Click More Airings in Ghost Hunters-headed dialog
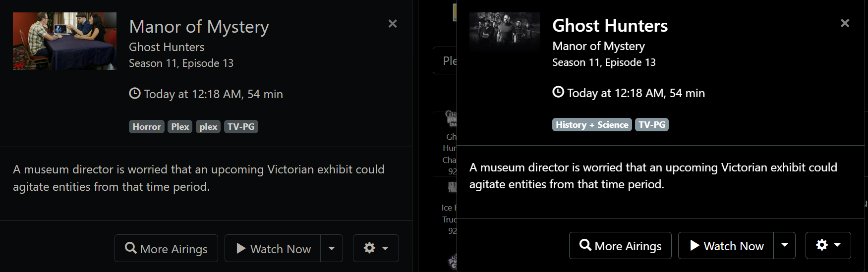This screenshot has width=868, height=272. [620, 245]
